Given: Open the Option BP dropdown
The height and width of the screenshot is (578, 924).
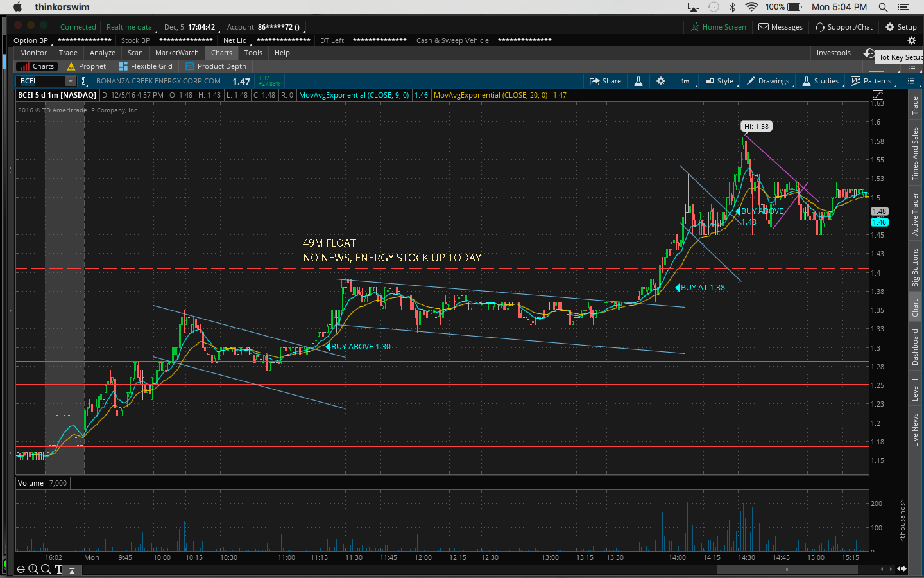Looking at the screenshot, I should [x=33, y=40].
